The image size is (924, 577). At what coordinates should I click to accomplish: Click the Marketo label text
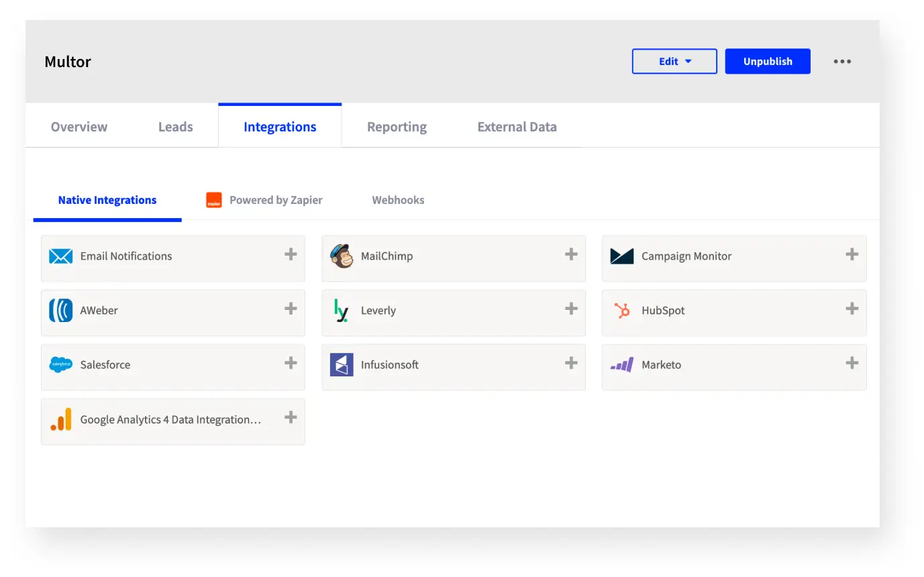pyautogui.click(x=661, y=364)
